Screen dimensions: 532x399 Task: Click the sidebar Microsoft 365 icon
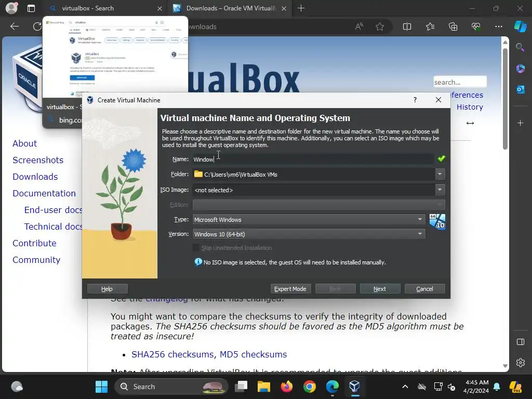(x=520, y=69)
